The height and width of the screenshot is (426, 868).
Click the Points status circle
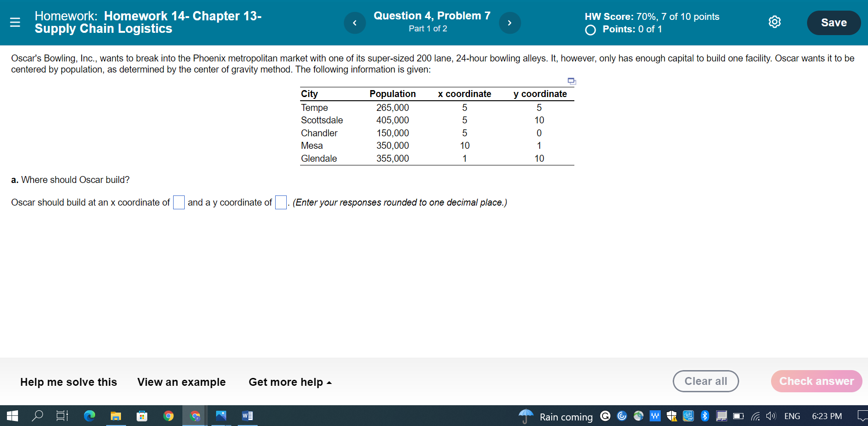(591, 30)
